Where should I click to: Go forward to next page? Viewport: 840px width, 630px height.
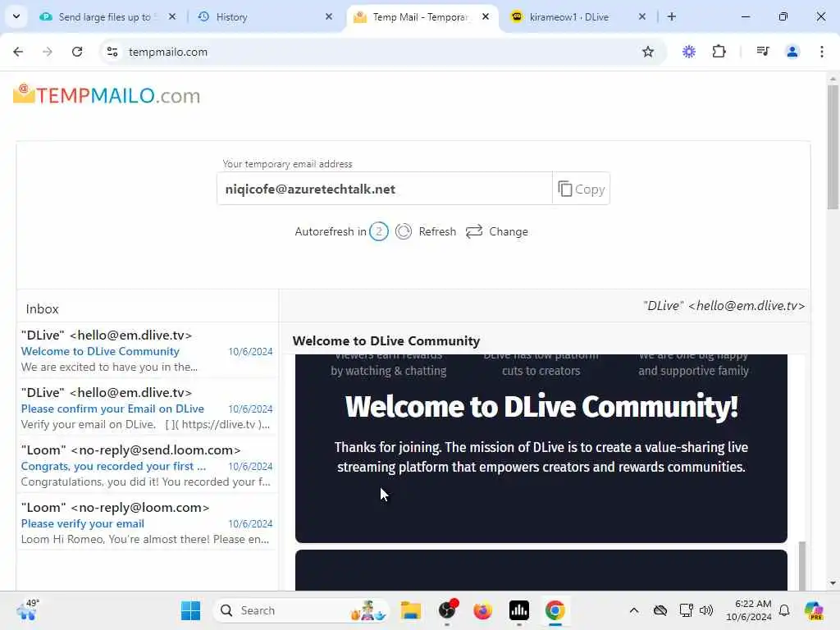pyautogui.click(x=48, y=52)
